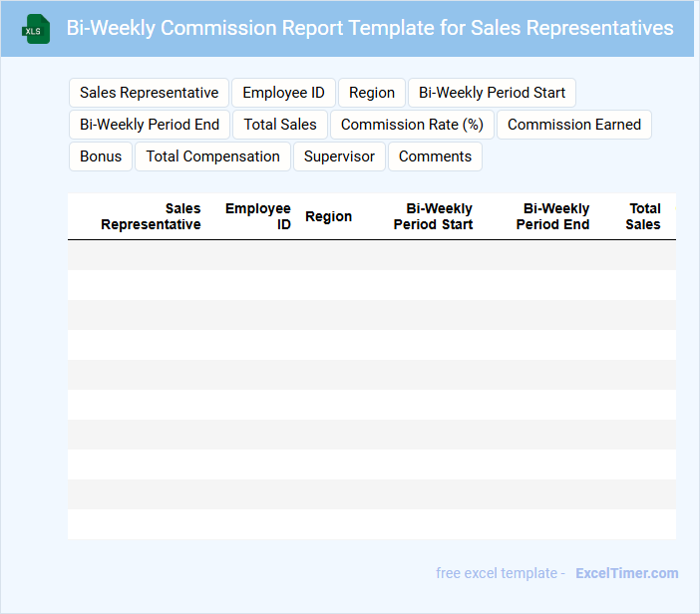The height and width of the screenshot is (614, 700).
Task: Select the Total Sales column header
Action: (643, 216)
